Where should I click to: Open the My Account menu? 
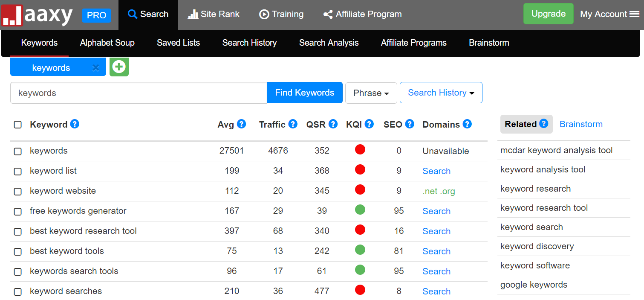pyautogui.click(x=609, y=14)
